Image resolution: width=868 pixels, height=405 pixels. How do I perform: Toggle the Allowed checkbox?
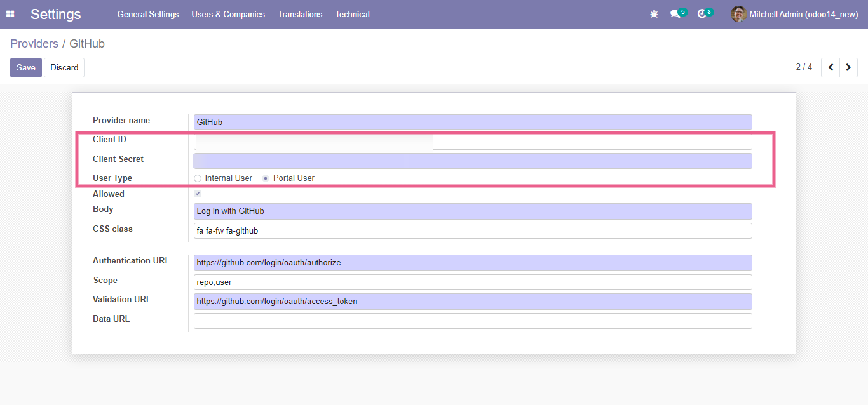198,194
